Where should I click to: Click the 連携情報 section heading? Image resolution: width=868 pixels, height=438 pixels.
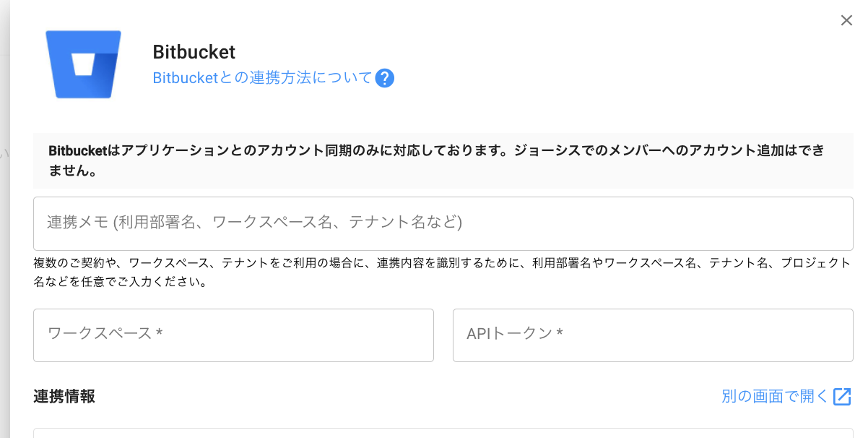64,396
